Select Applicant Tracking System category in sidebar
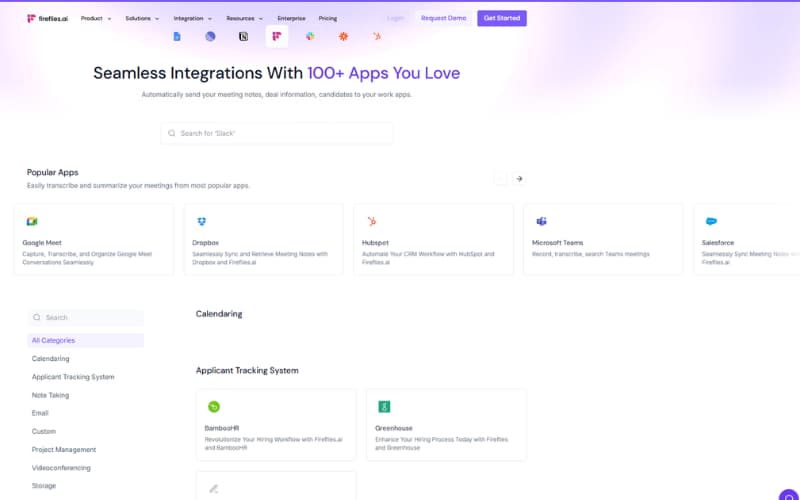This screenshot has width=800, height=500. [x=73, y=377]
